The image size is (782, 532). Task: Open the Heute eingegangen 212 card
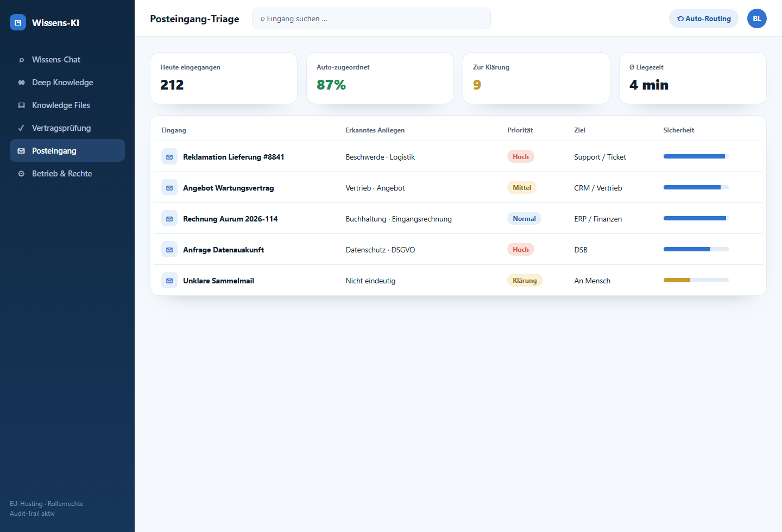(x=224, y=78)
